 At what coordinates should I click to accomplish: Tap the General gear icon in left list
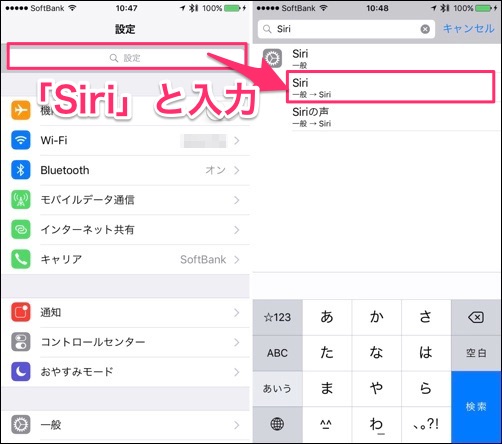click(21, 424)
